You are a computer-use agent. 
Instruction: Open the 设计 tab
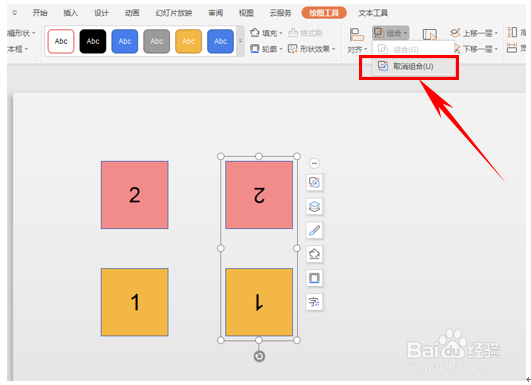101,13
